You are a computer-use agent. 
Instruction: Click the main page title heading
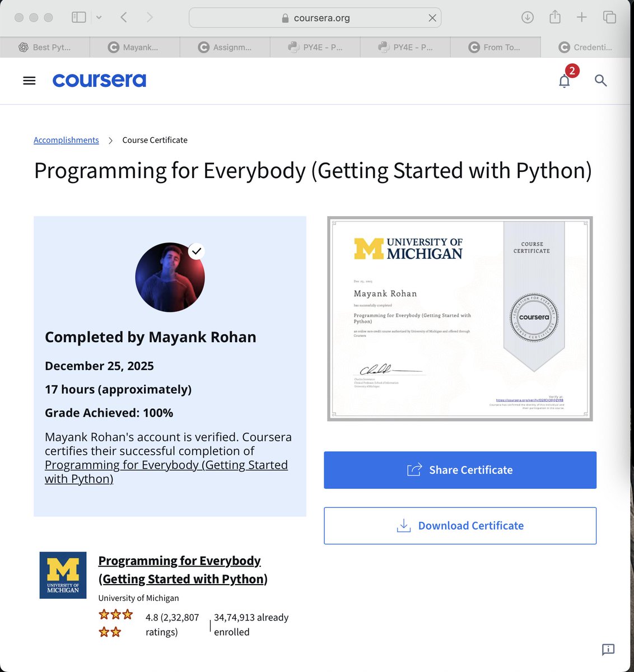[313, 171]
